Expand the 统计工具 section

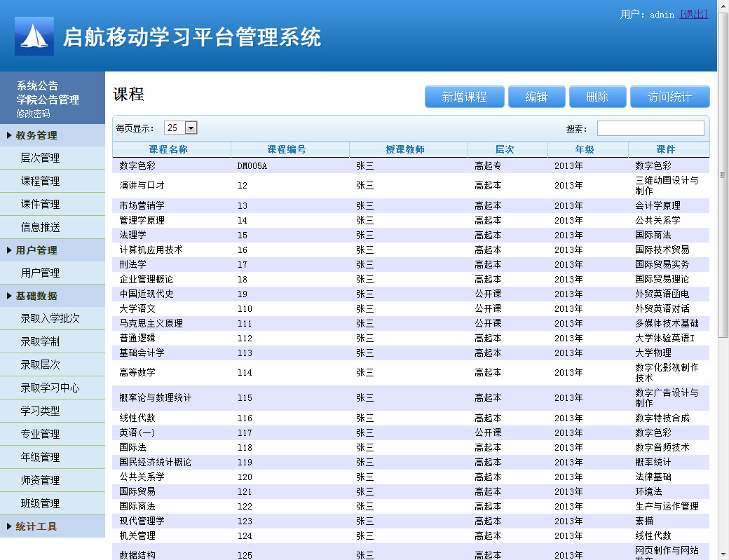coord(36,526)
